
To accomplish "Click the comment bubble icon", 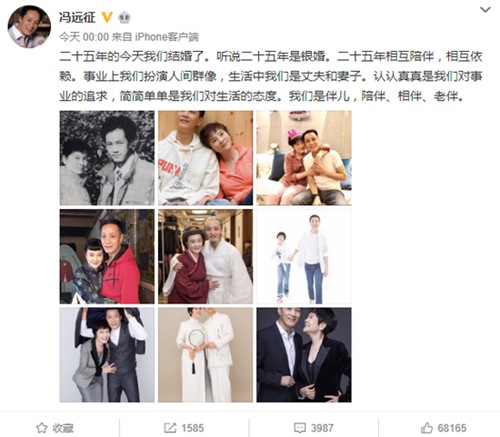I will pos(299,428).
